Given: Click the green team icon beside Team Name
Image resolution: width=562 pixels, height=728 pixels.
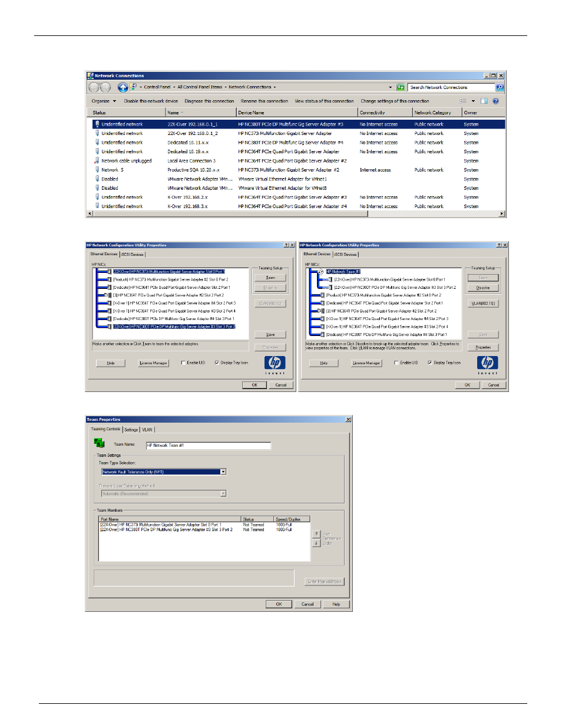Looking at the screenshot, I should [99, 443].
